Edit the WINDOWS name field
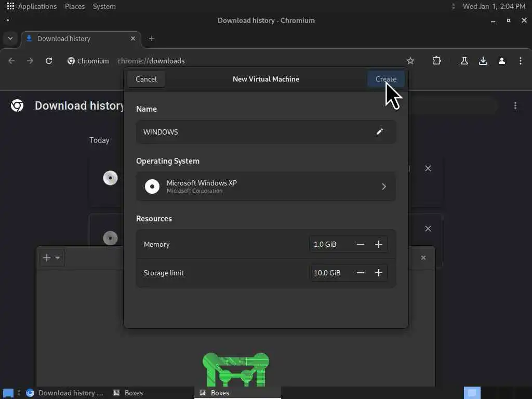Viewport: 532px width, 399px height. tap(266, 132)
